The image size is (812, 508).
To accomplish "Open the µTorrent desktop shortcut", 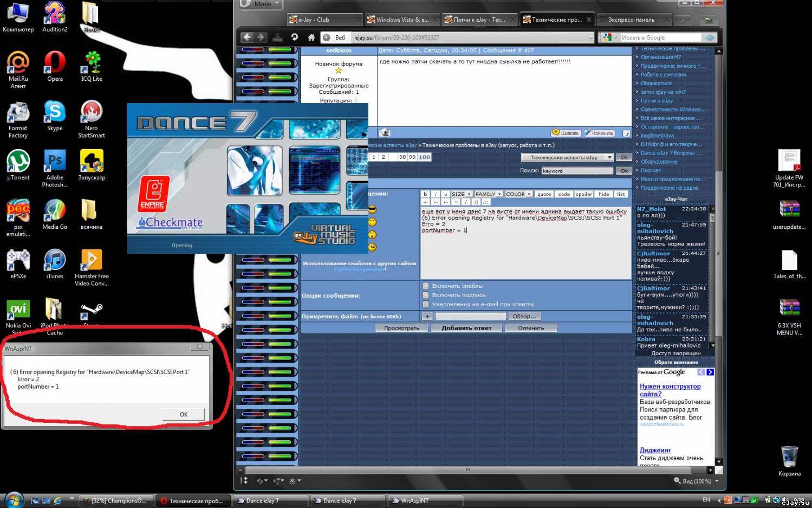I will click(x=18, y=165).
